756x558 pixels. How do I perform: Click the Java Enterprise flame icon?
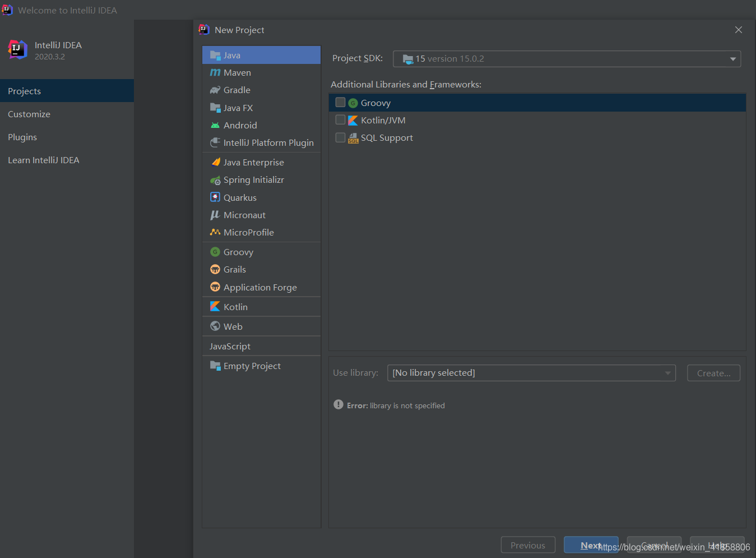click(x=215, y=162)
